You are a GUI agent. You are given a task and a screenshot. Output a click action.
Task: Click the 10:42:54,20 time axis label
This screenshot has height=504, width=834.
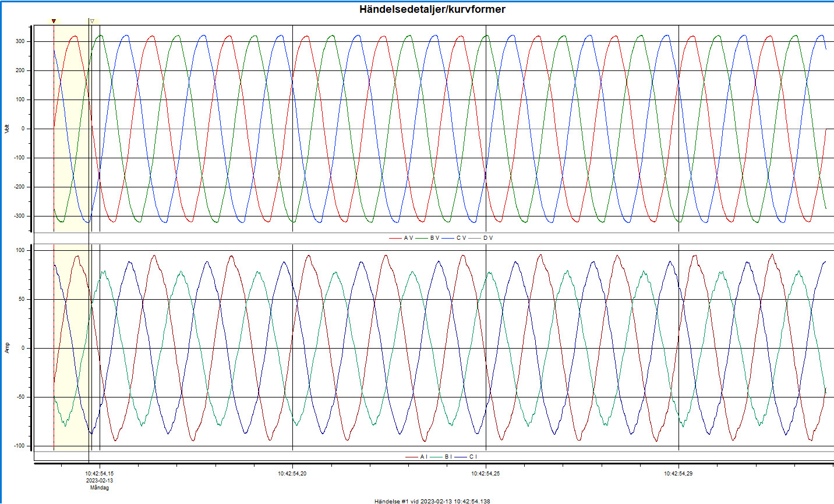[292, 474]
